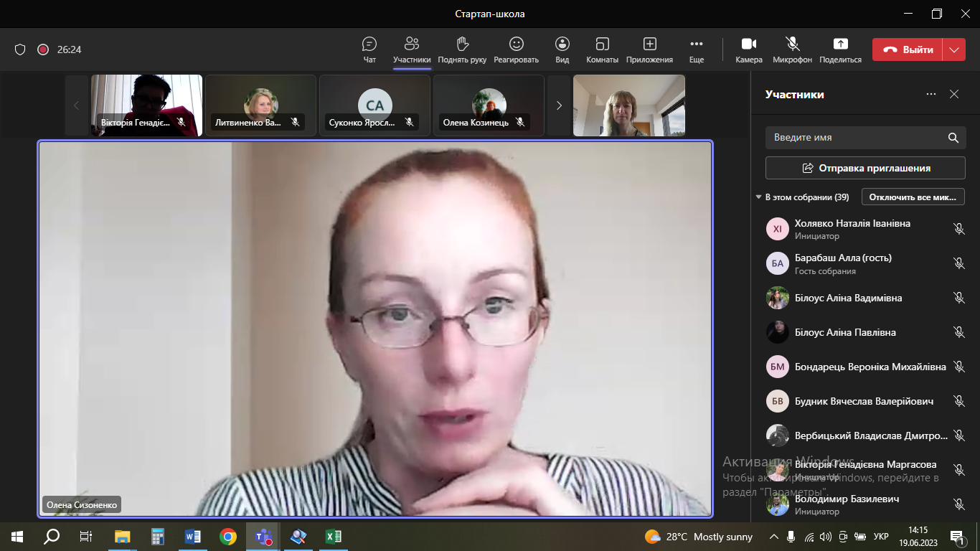The height and width of the screenshot is (551, 980).
Task: Switch to Участники tab in toolbar
Action: (412, 44)
